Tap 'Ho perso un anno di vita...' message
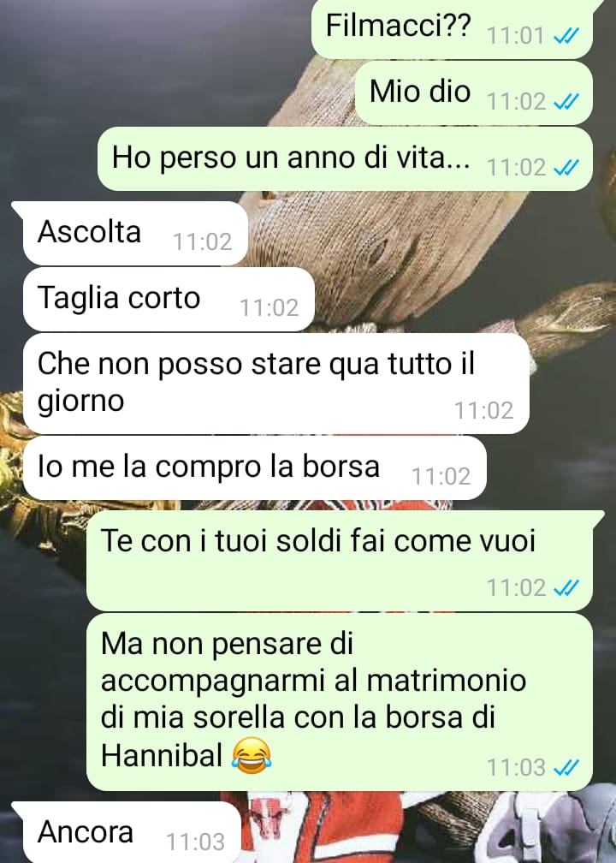The height and width of the screenshot is (863, 616). coord(345,158)
